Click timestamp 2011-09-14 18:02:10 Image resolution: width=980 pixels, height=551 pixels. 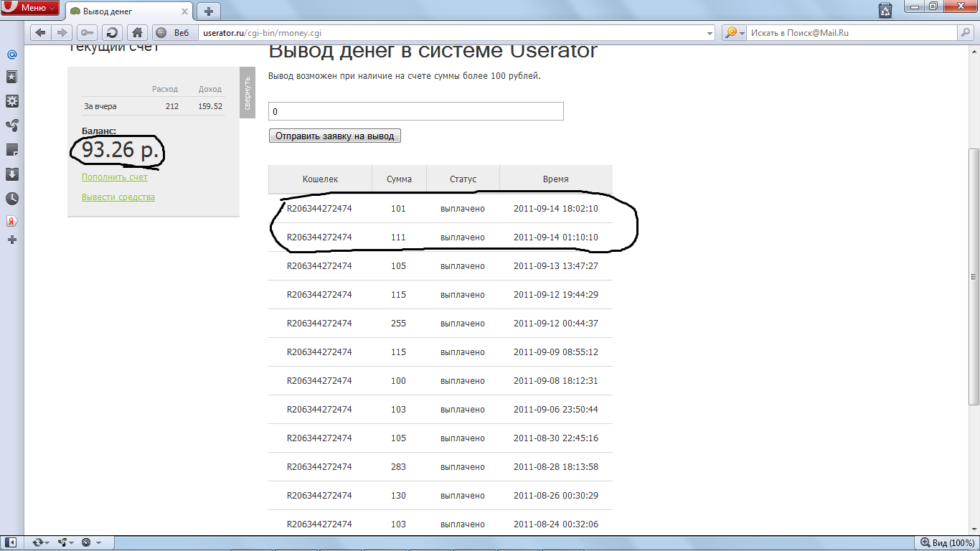click(556, 209)
